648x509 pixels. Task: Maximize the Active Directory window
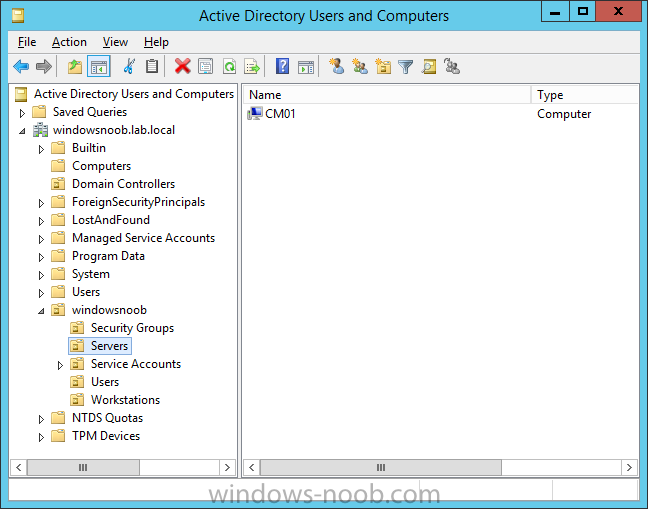pos(583,11)
